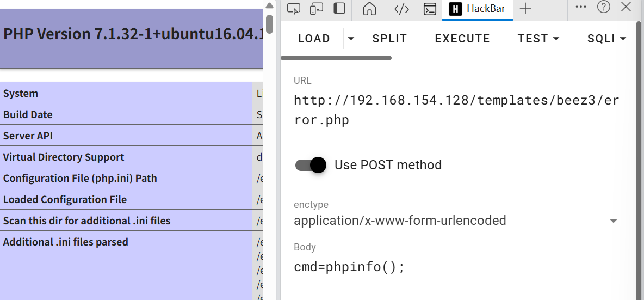
Task: Click the Server API row label
Action: click(28, 136)
